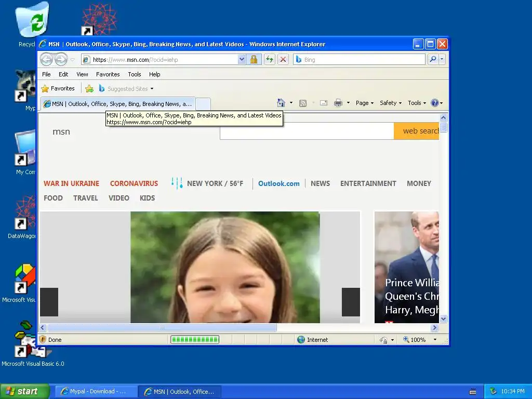The height and width of the screenshot is (399, 532).
Task: Click the Home icon in command bar
Action: (281, 102)
